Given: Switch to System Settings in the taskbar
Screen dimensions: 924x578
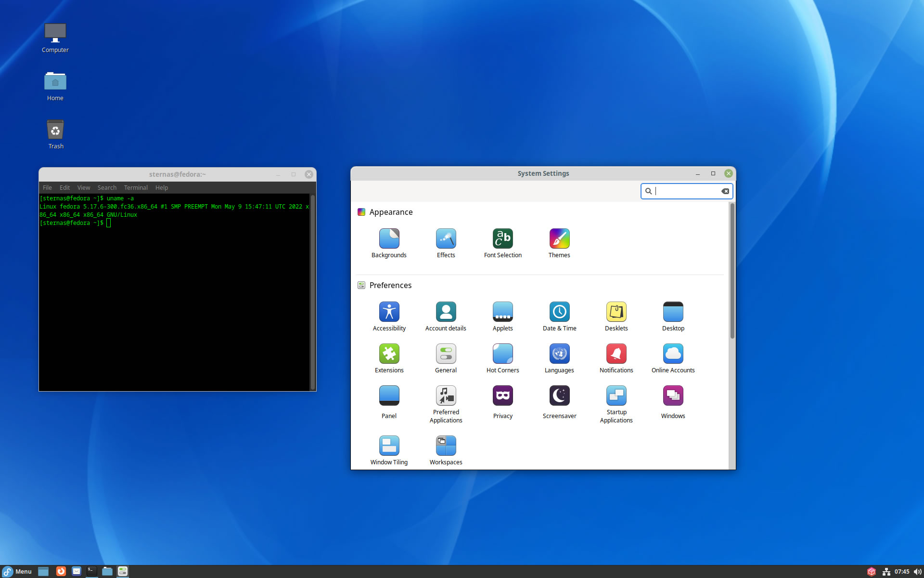Looking at the screenshot, I should [x=123, y=572].
